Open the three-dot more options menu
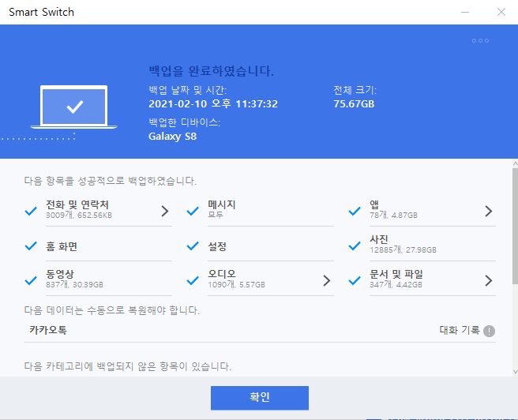 click(x=480, y=40)
